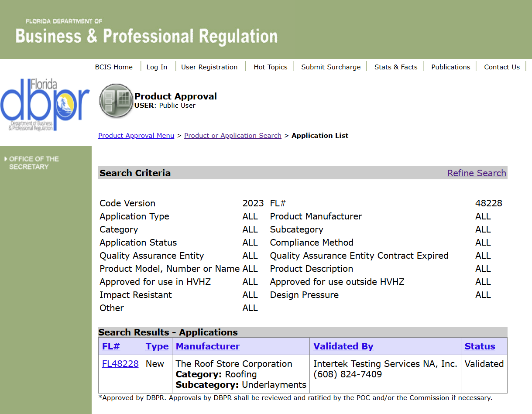
Task: Click the Product Approval round icon
Action: click(x=116, y=101)
